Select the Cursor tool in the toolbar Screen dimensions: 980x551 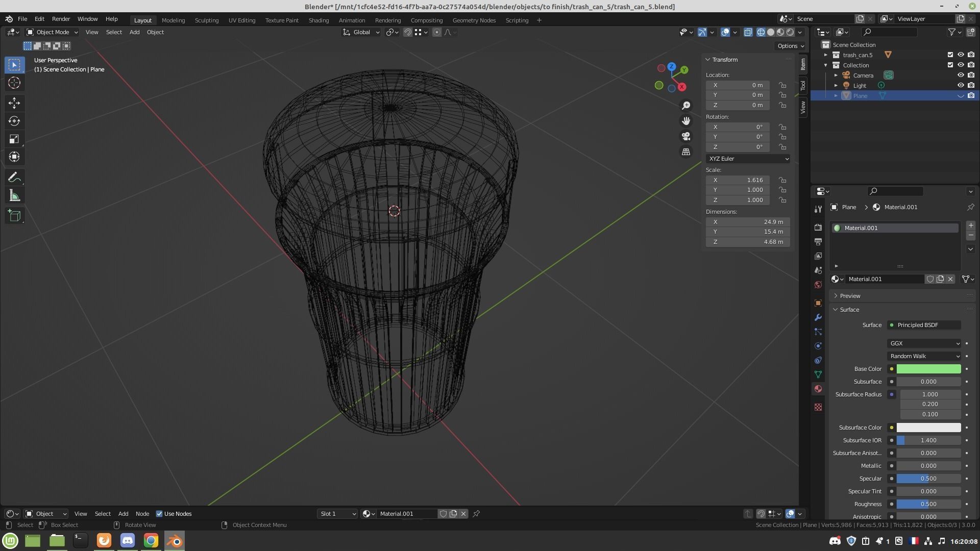(x=14, y=83)
